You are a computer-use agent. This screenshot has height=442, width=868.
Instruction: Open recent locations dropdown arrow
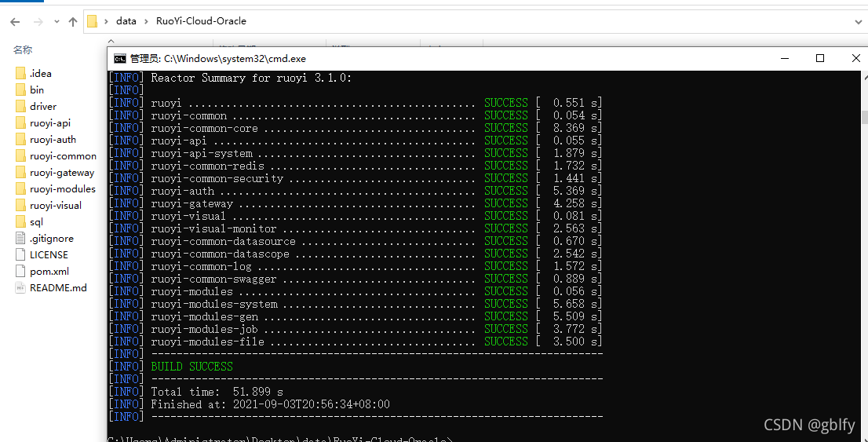pyautogui.click(x=57, y=22)
